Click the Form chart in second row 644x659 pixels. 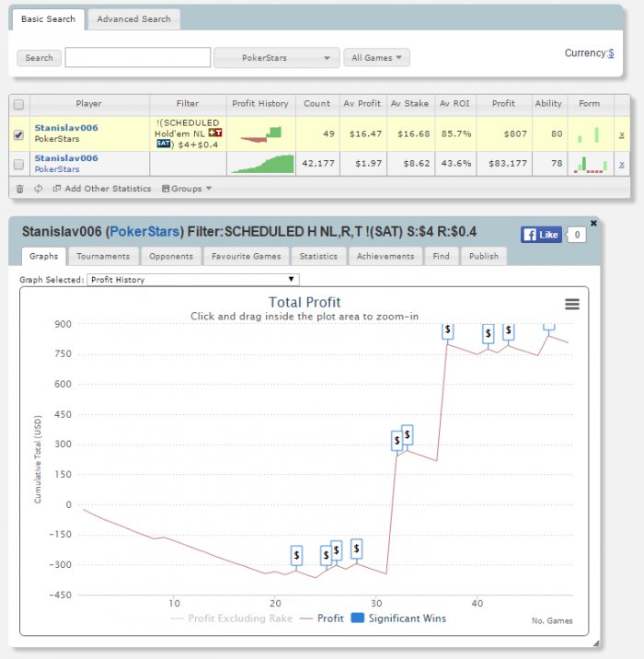[x=589, y=165]
